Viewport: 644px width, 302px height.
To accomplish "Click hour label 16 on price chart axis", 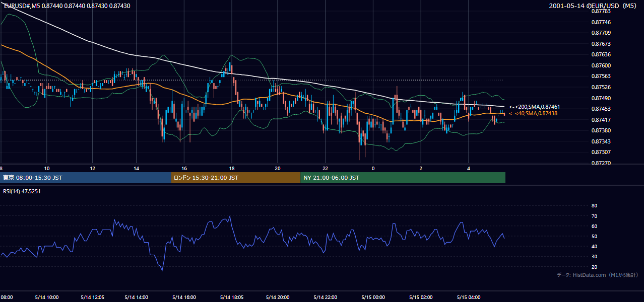I will click(184, 168).
